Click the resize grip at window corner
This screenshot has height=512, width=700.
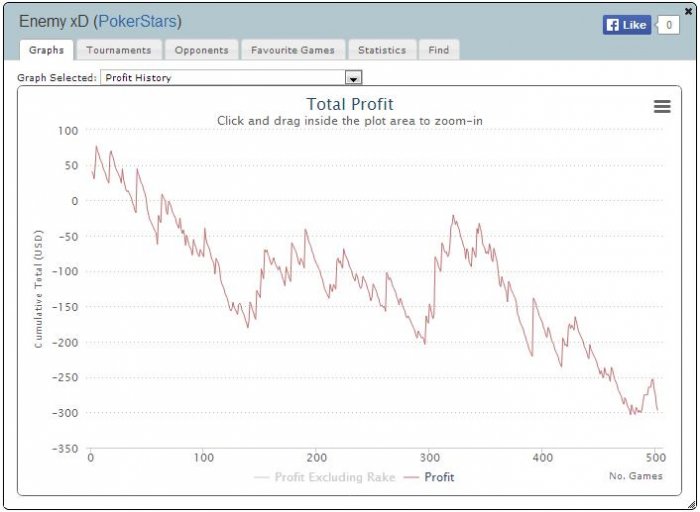coord(692,504)
